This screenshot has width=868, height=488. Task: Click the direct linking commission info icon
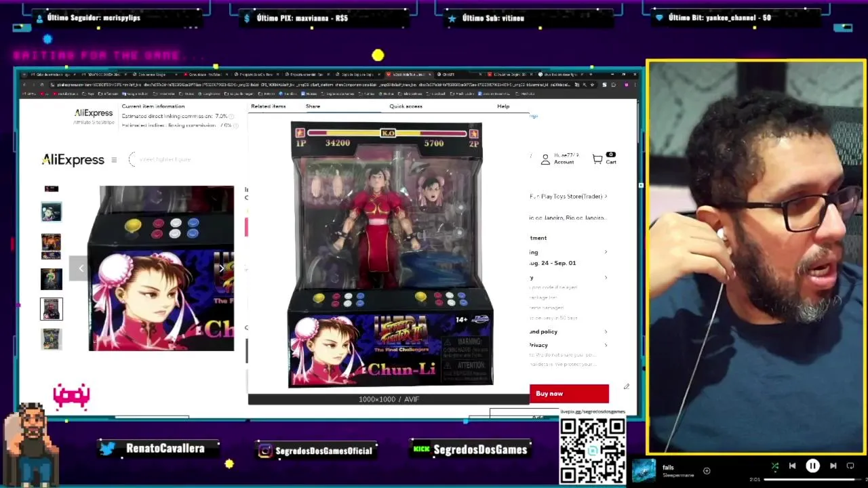[231, 117]
